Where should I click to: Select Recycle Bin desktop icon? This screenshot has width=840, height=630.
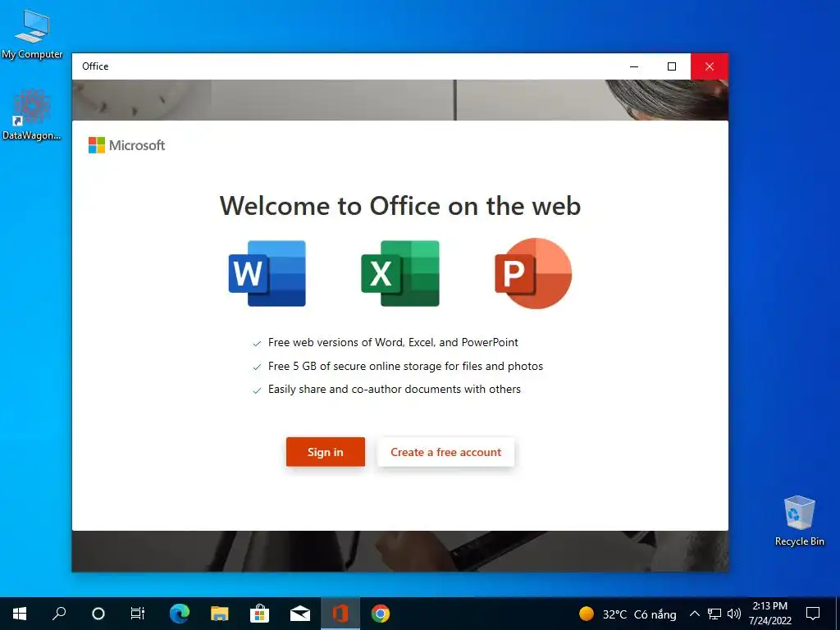coord(799,521)
